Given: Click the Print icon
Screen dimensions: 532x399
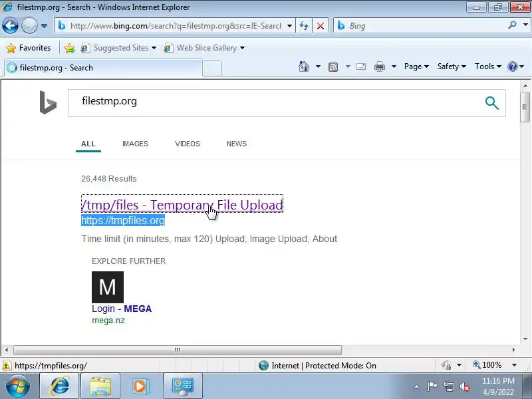Looking at the screenshot, I should point(380,66).
